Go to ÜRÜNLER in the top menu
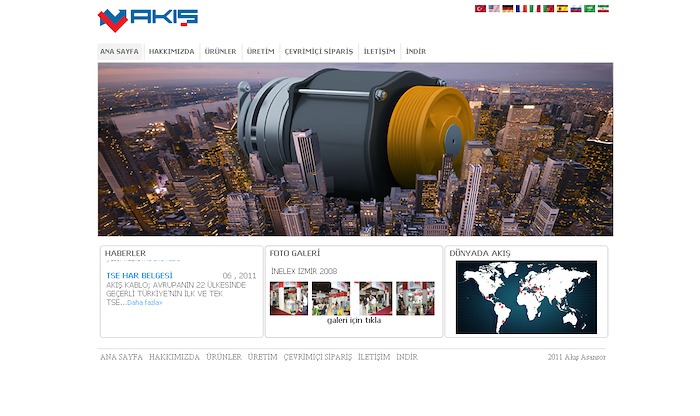This screenshot has width=700, height=416. [221, 51]
